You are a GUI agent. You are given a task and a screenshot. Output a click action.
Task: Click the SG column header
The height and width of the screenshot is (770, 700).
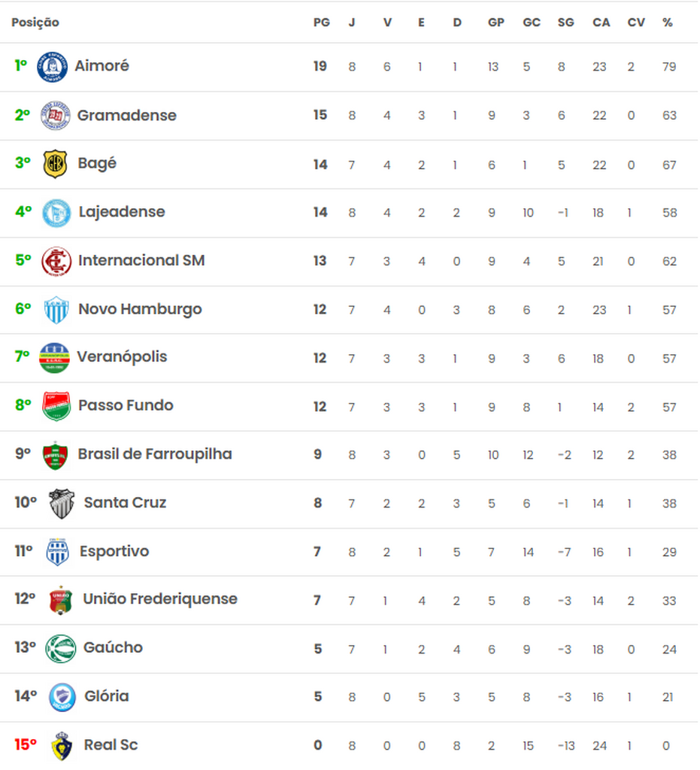coord(565,23)
